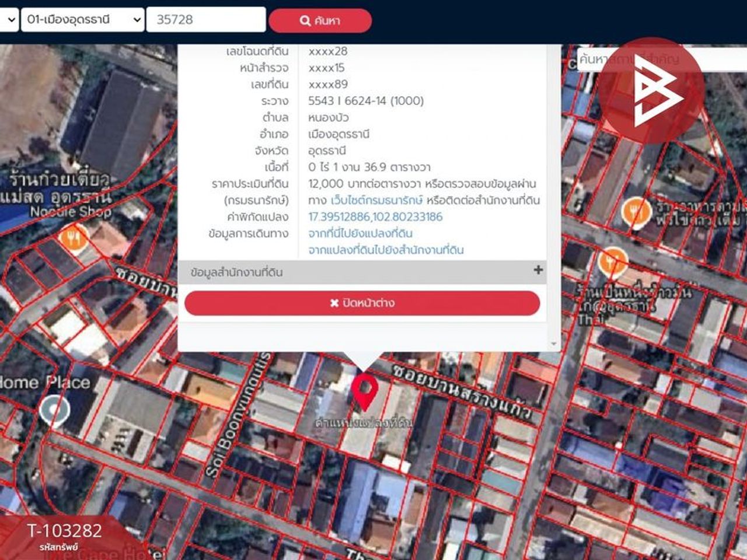Click the T-103282 property code badge
This screenshot has height=560, width=747.
64,535
